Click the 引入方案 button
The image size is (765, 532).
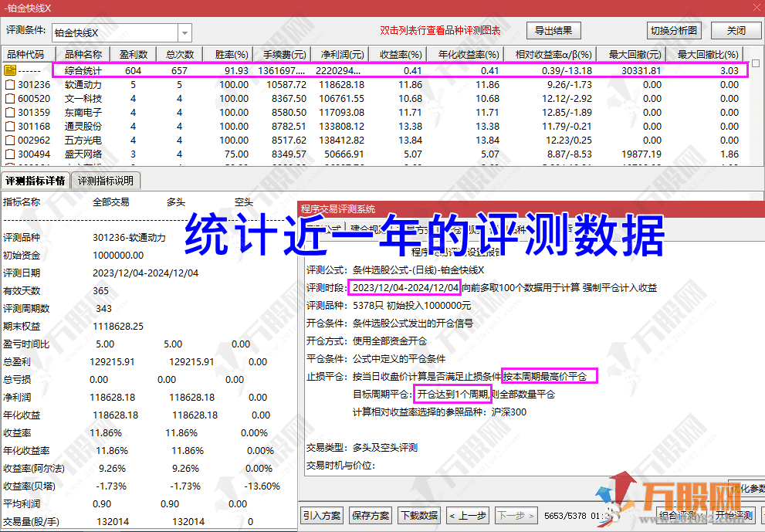pos(322,516)
